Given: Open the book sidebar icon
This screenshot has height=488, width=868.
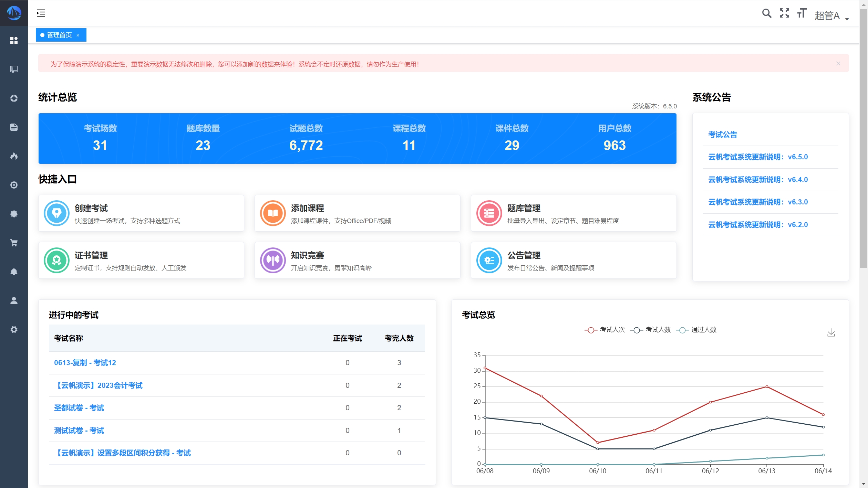Looking at the screenshot, I should [x=14, y=69].
